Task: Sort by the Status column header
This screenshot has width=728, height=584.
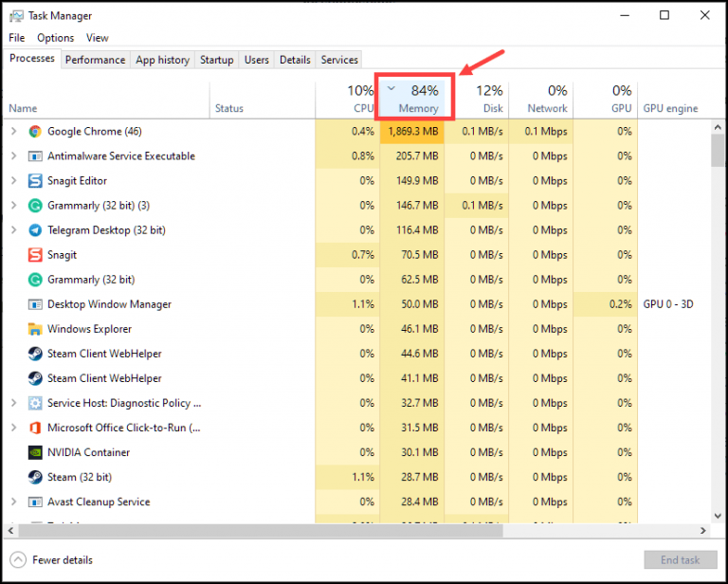Action: point(263,100)
